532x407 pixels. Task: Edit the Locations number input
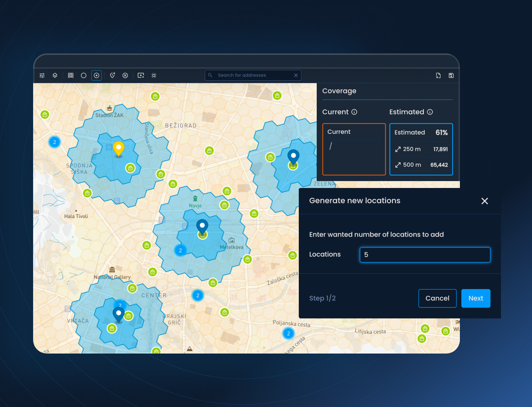(x=425, y=255)
